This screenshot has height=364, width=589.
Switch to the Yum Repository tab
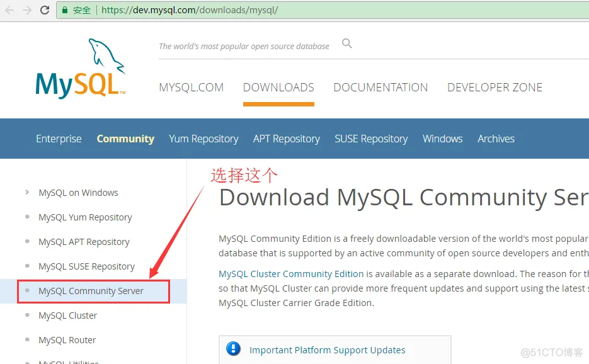tap(203, 139)
